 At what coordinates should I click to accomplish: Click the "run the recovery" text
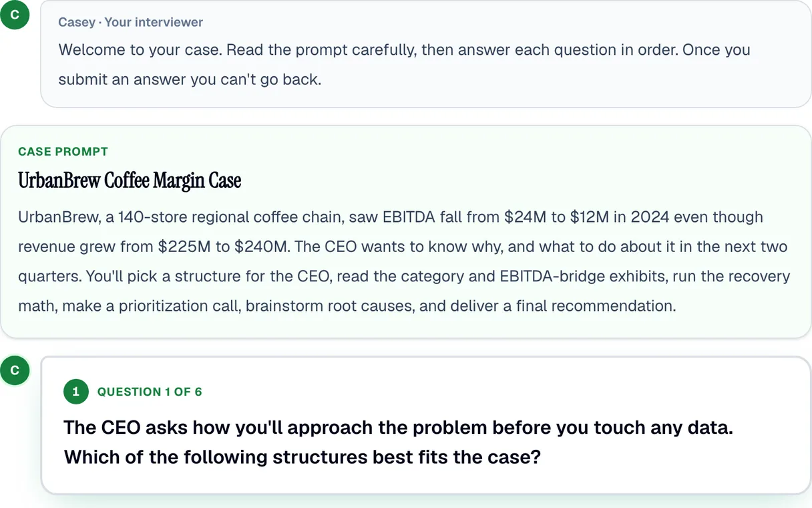pos(733,276)
